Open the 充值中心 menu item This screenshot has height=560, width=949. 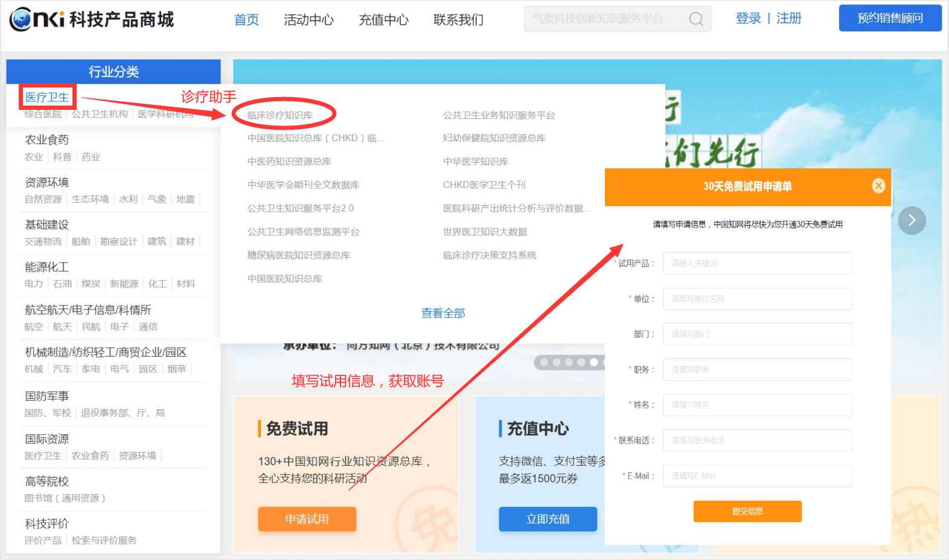(383, 20)
